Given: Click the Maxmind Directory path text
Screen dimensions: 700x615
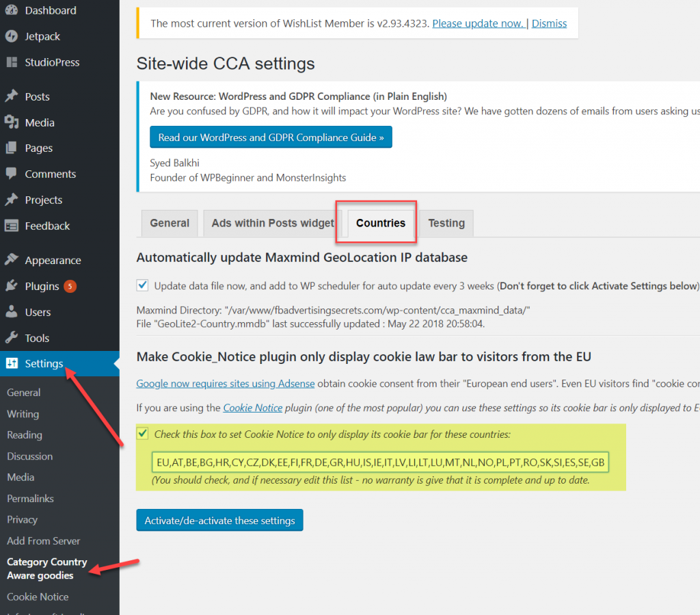Looking at the screenshot, I should (333, 310).
